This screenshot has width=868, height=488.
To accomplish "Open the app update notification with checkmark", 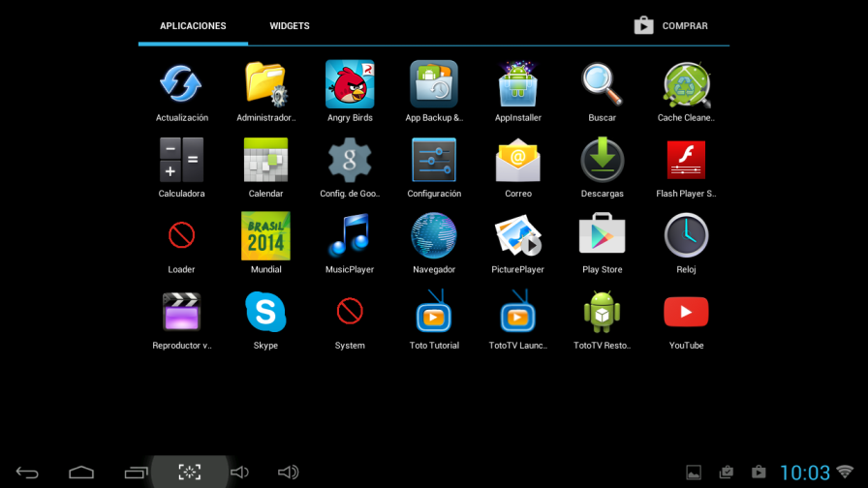I will click(727, 472).
